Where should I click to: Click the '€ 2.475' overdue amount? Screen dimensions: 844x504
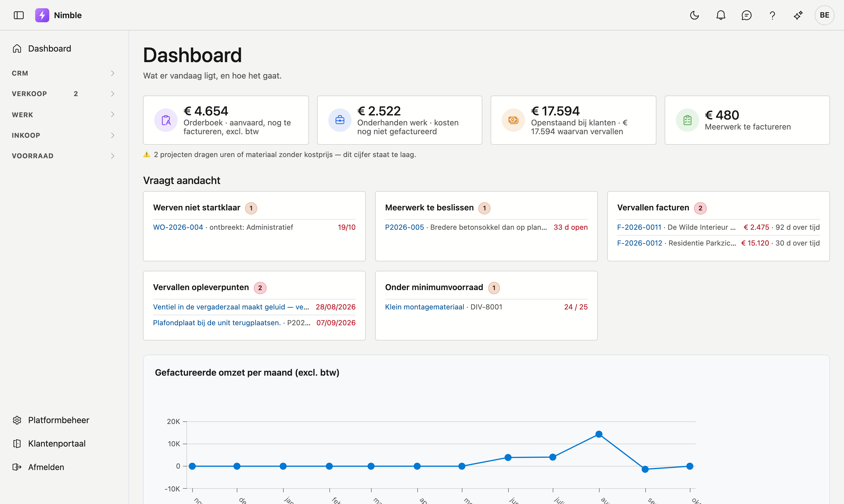[x=756, y=227]
